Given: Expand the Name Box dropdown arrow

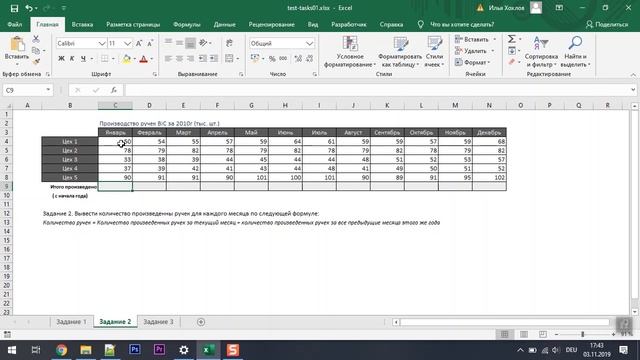Looking at the screenshot, I should tap(48, 90).
